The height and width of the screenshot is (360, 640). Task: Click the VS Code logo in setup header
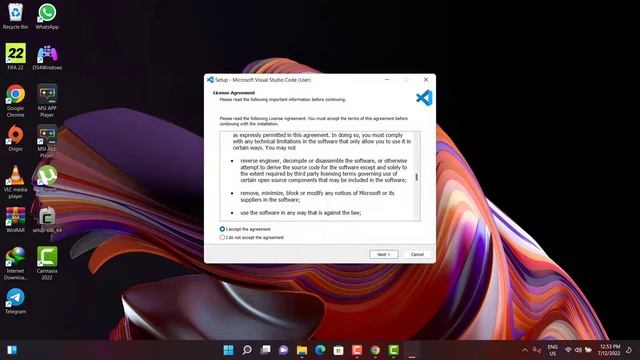424,98
